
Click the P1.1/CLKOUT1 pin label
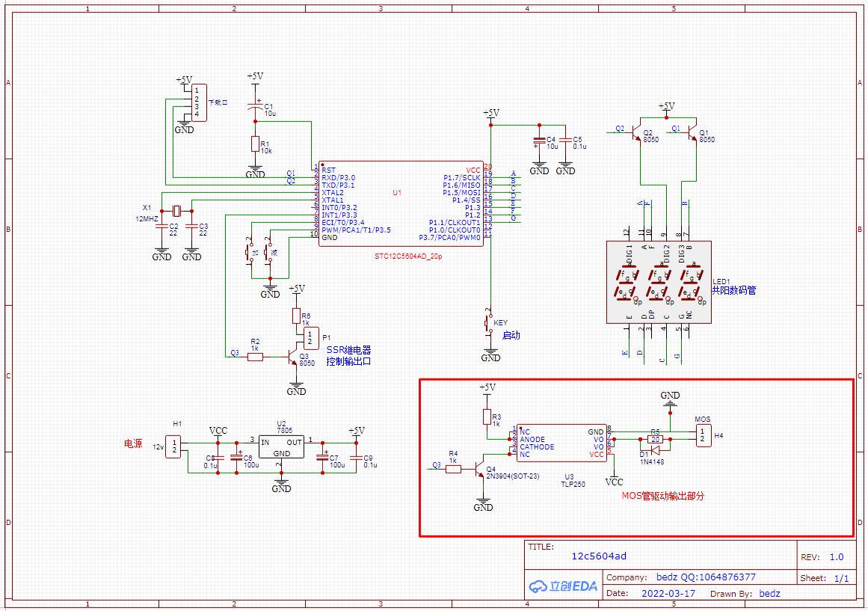tap(455, 223)
